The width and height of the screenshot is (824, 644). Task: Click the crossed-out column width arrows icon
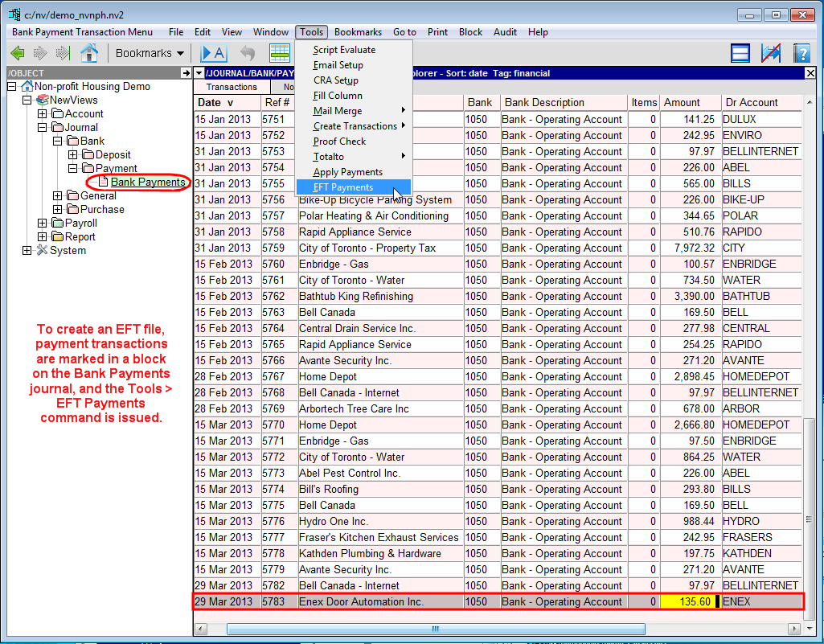pyautogui.click(x=771, y=53)
